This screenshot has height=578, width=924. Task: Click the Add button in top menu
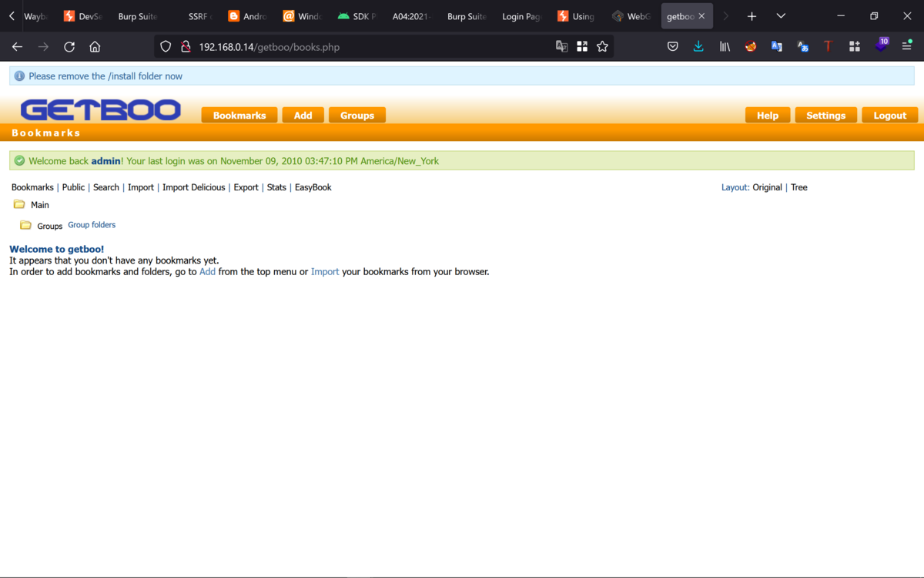303,116
